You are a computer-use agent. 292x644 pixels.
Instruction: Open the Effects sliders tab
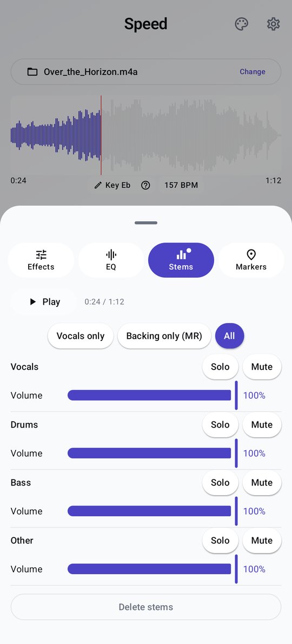click(41, 260)
